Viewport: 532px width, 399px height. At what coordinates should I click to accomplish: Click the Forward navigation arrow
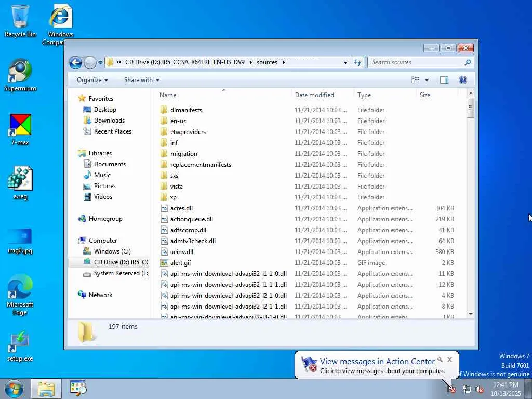tap(90, 62)
